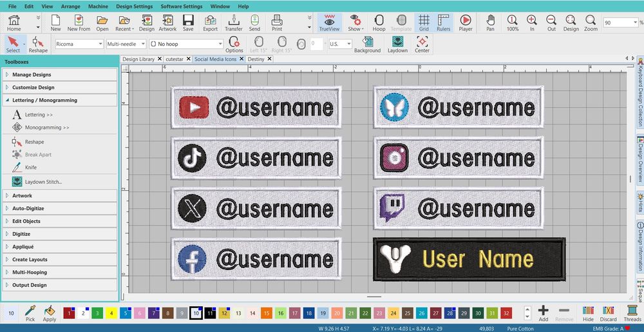Launch the stitch Player
Image resolution: width=644 pixels, height=332 pixels.
[466, 23]
